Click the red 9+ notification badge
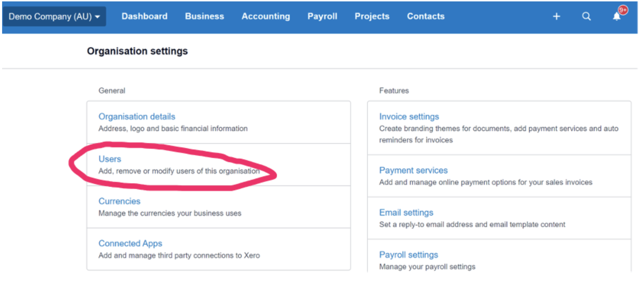The image size is (644, 294). pyautogui.click(x=623, y=10)
